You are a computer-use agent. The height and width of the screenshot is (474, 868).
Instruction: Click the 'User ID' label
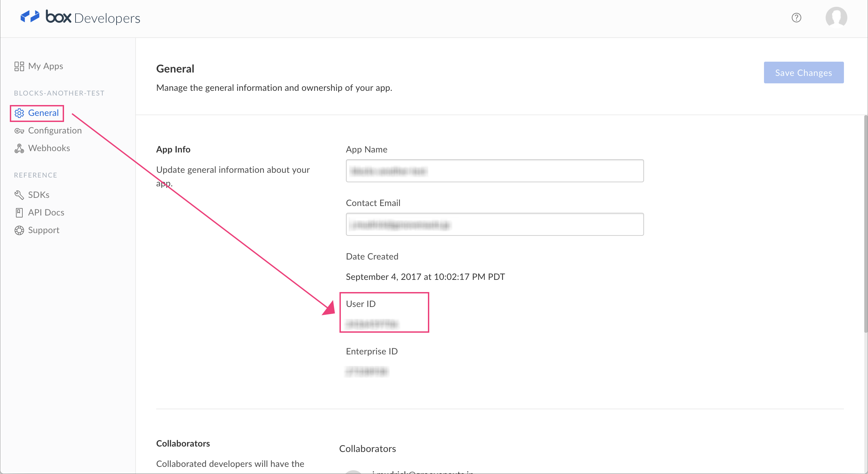(x=361, y=304)
